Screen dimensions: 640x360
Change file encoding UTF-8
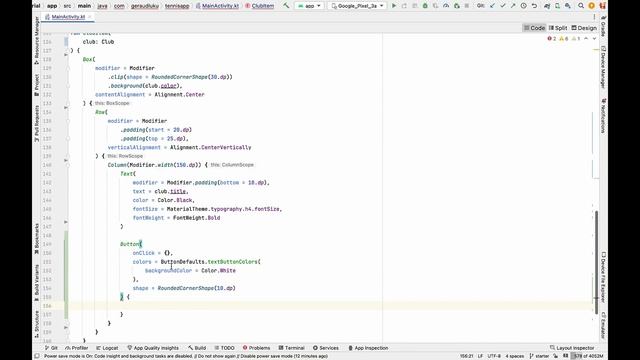coord(494,356)
